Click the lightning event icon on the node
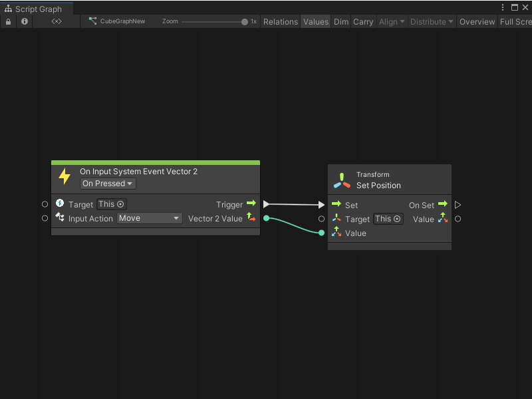Viewport: 532px width, 399px height. [65, 176]
